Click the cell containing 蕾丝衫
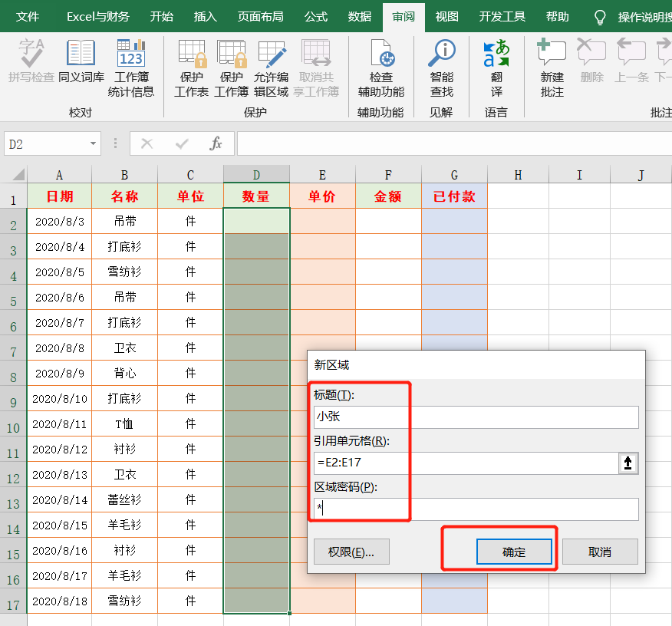The image size is (672, 626). (125, 500)
